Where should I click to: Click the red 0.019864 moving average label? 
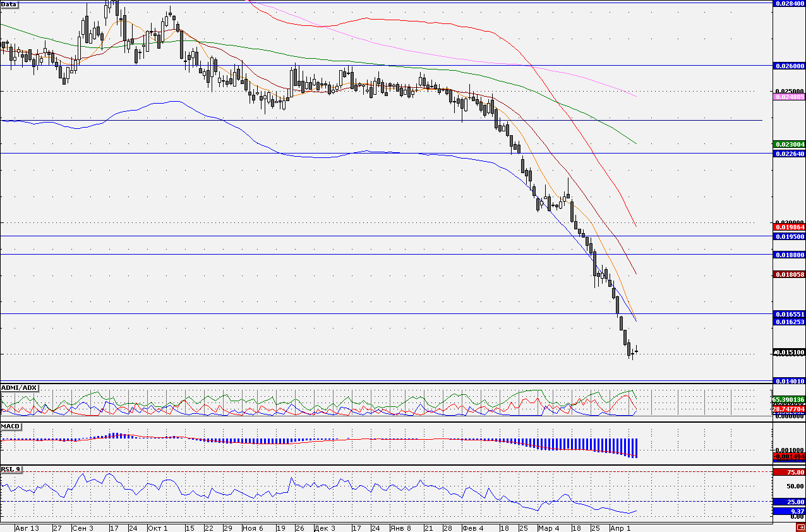point(789,226)
